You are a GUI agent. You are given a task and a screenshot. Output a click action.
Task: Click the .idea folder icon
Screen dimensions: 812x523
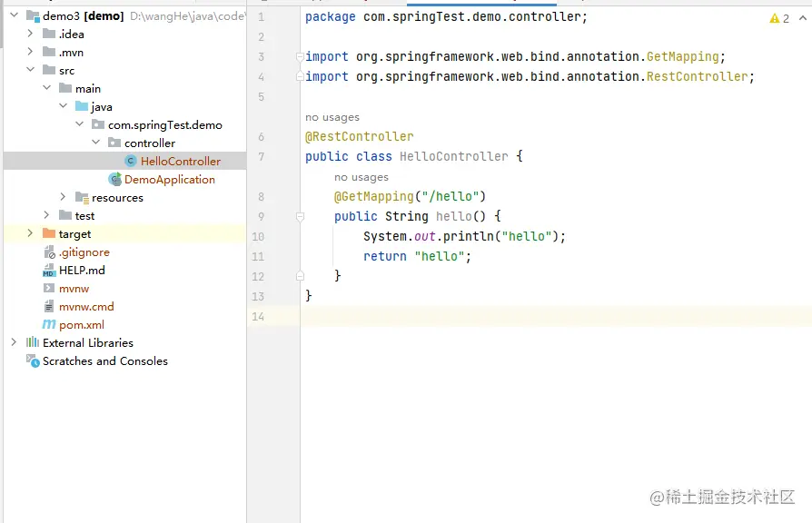pyautogui.click(x=49, y=35)
